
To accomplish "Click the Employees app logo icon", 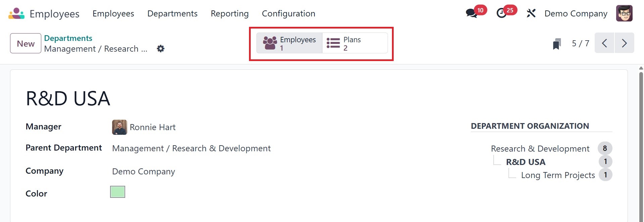I will pos(16,13).
